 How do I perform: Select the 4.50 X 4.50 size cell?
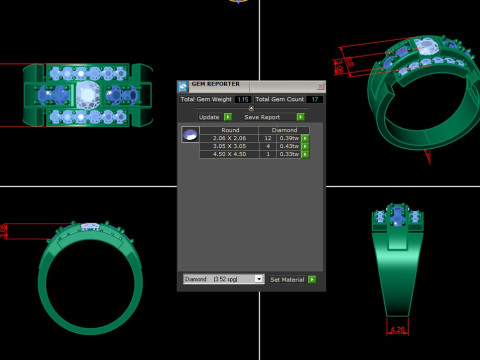[229, 154]
